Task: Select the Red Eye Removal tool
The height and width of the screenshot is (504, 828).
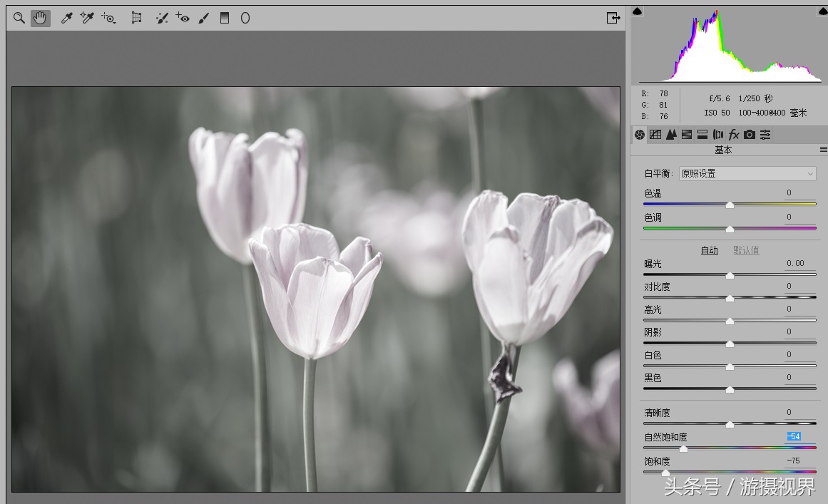Action: tap(183, 18)
